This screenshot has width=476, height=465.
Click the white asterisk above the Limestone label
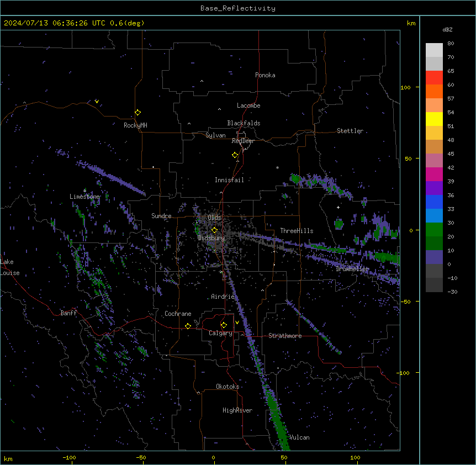click(84, 191)
